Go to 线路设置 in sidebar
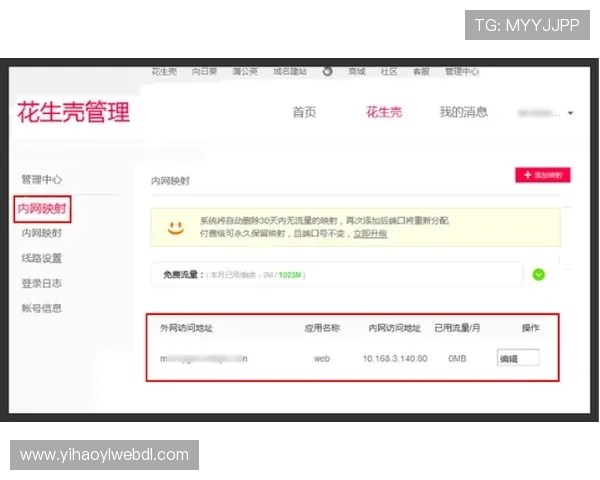The image size is (600, 480). coord(41,258)
